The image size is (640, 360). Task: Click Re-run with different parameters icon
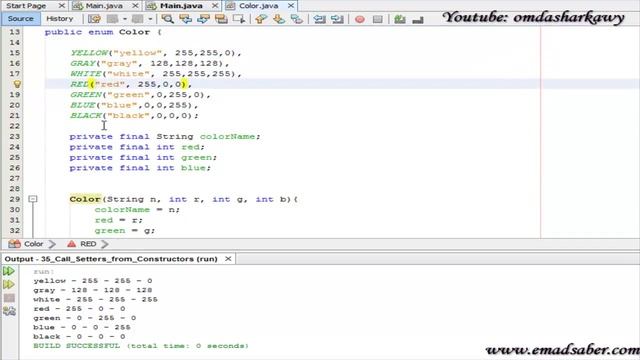(x=9, y=284)
